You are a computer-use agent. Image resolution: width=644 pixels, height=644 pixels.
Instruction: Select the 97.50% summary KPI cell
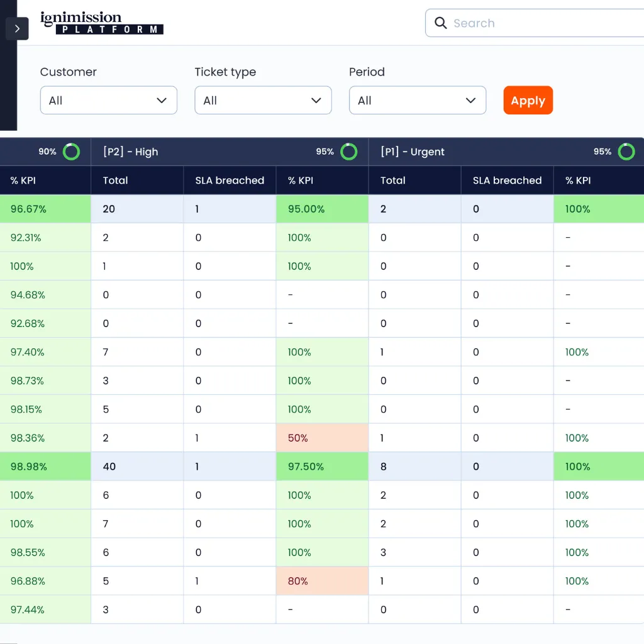click(322, 467)
